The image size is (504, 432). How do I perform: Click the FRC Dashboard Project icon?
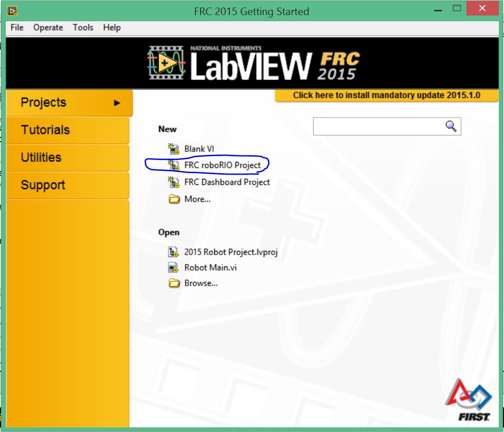[173, 182]
